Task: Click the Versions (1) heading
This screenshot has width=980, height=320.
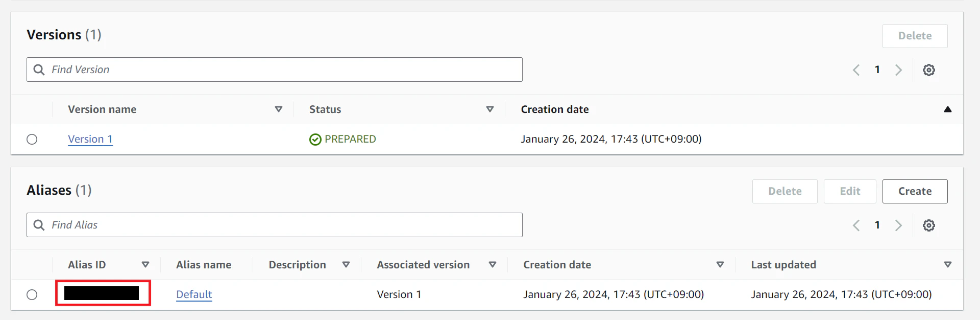Action: click(x=64, y=35)
